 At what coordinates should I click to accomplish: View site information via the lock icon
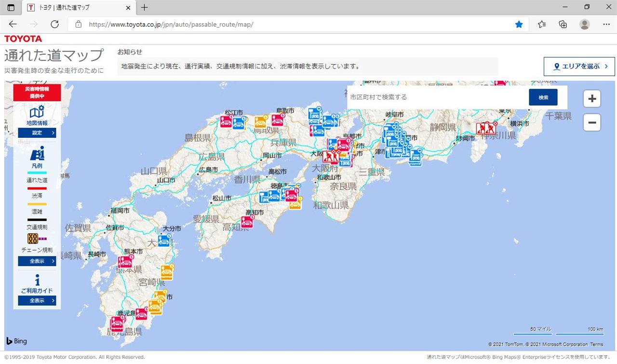79,24
